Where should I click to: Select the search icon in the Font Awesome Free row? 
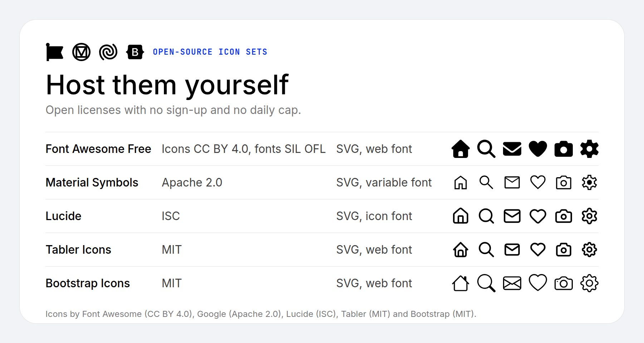487,149
